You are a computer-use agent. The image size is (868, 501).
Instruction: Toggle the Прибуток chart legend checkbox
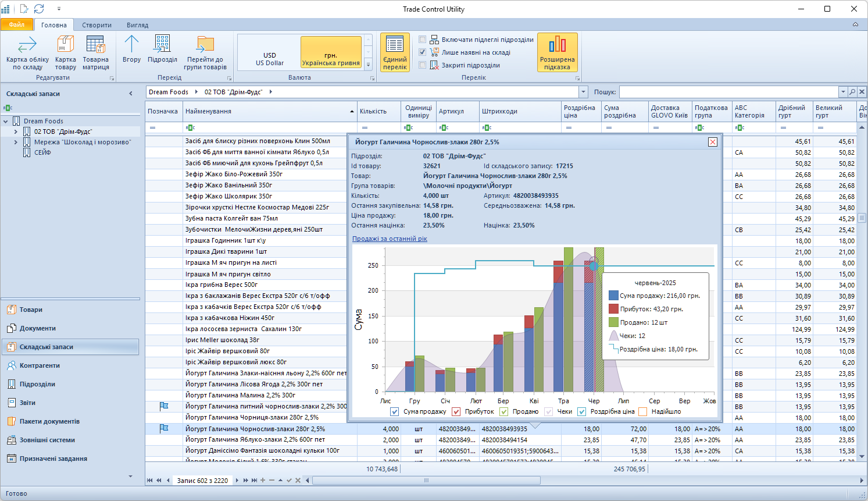pyautogui.click(x=456, y=412)
